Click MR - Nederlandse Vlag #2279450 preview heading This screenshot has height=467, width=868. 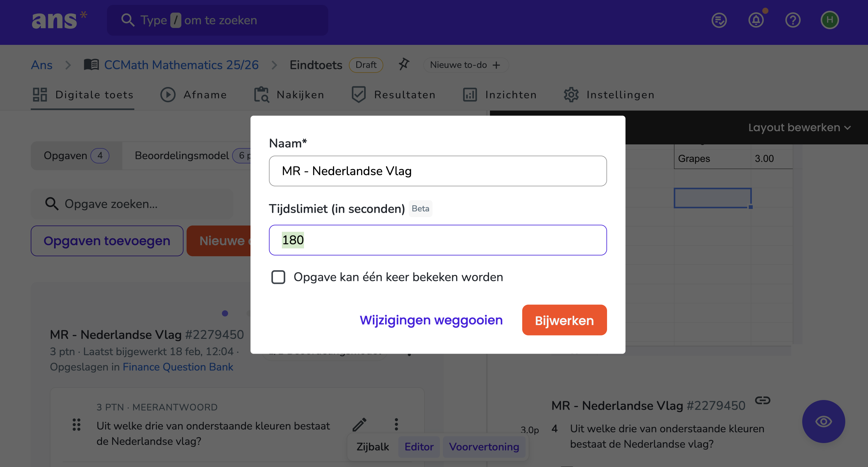point(648,406)
